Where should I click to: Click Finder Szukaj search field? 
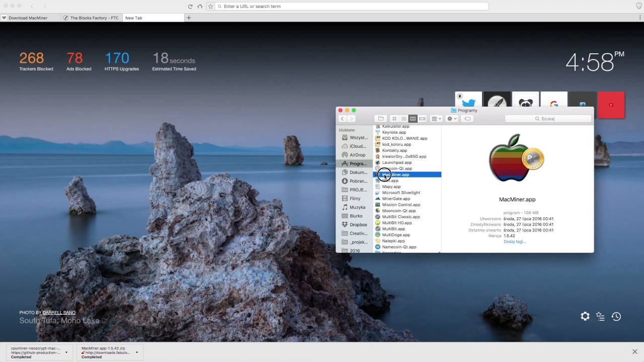click(548, 119)
